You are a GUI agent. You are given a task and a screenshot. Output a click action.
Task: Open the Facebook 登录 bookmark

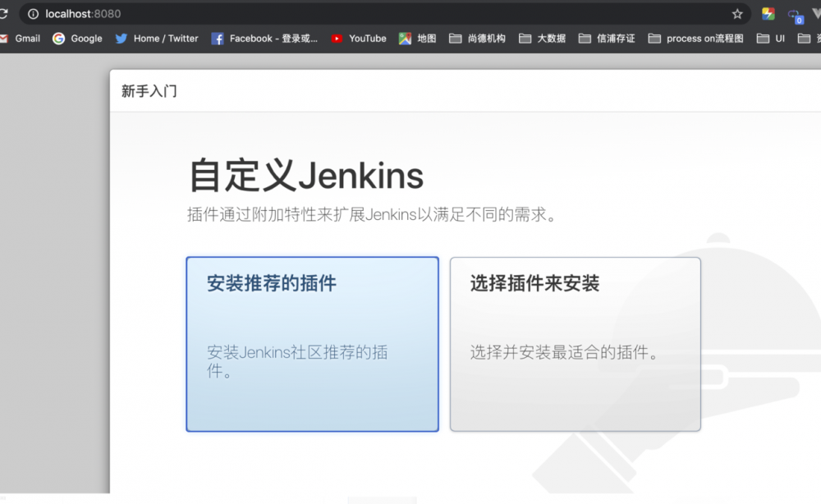[x=264, y=38]
